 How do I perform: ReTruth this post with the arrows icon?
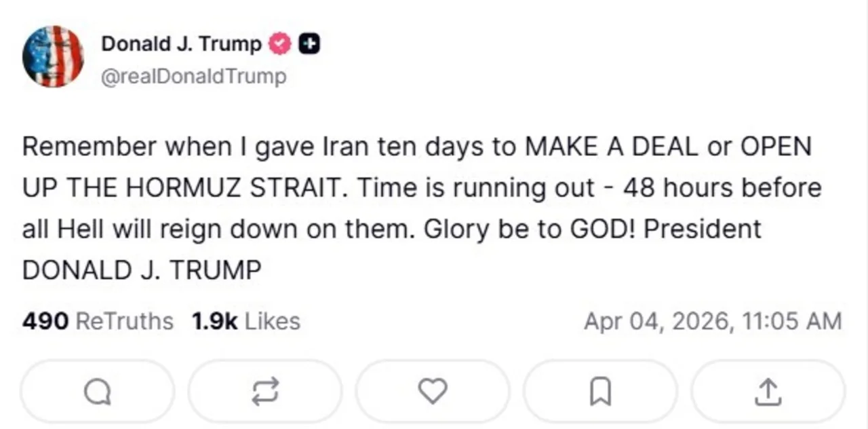tap(264, 392)
